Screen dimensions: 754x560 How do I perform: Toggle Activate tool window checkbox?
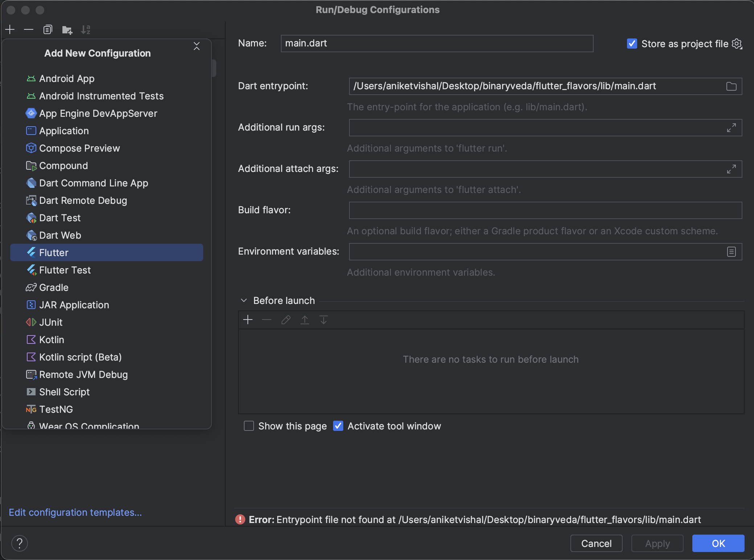click(338, 426)
